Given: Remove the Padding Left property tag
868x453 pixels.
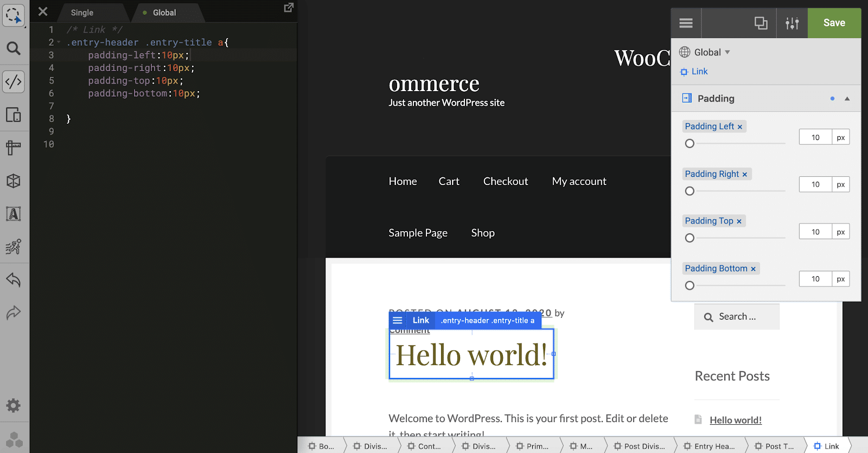Looking at the screenshot, I should [740, 127].
